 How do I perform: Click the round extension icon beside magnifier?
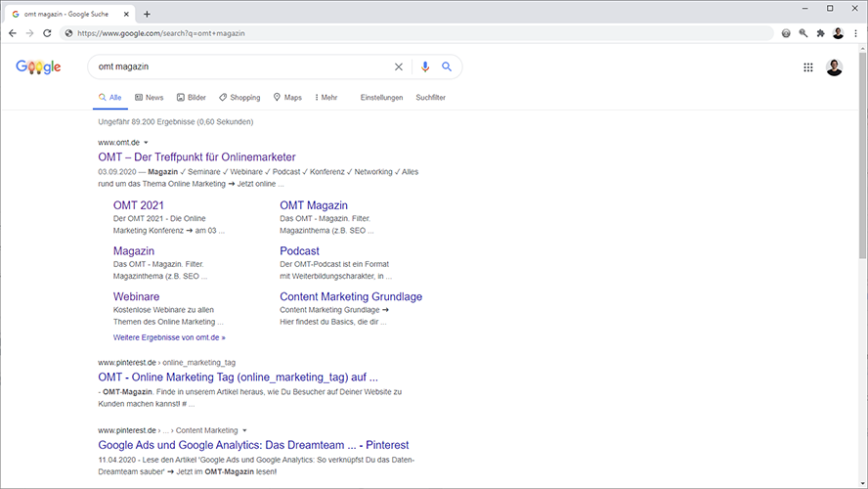[786, 33]
